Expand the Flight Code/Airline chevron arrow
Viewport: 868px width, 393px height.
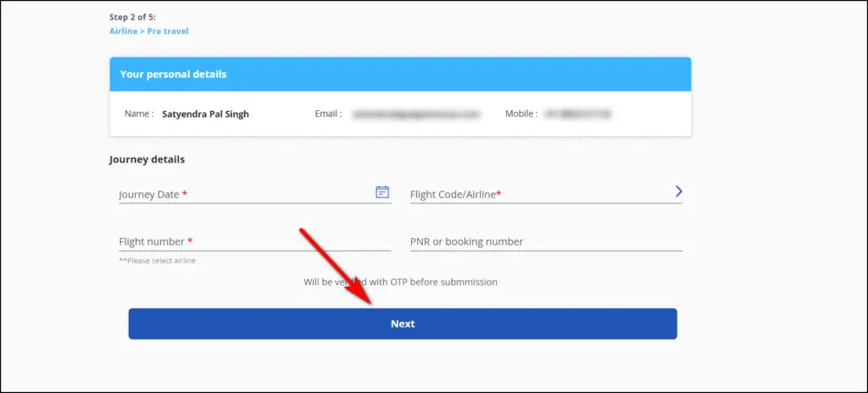click(x=679, y=191)
